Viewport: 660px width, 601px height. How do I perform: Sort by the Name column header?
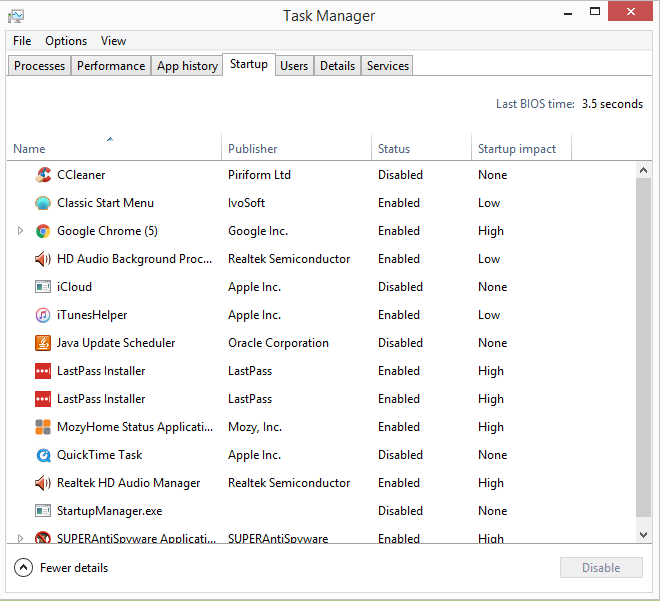point(114,147)
